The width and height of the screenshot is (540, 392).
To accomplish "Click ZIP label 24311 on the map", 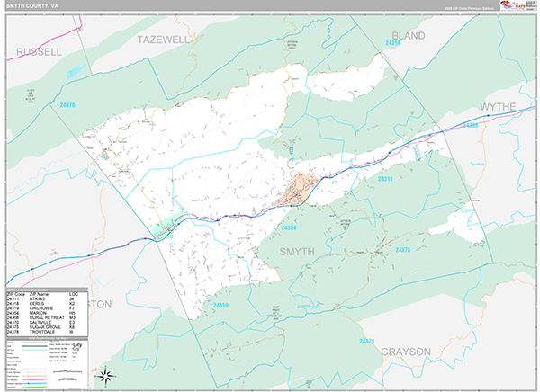I will tap(385, 179).
